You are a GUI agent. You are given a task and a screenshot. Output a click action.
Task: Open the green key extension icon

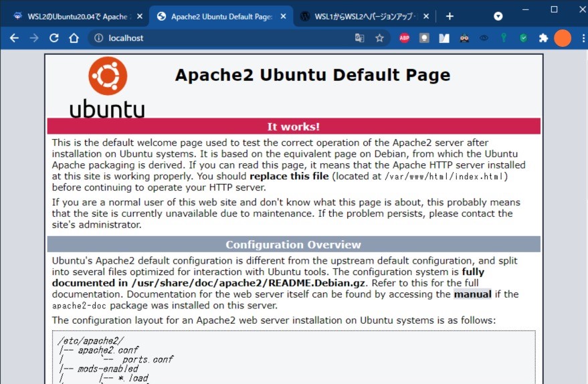(x=504, y=38)
